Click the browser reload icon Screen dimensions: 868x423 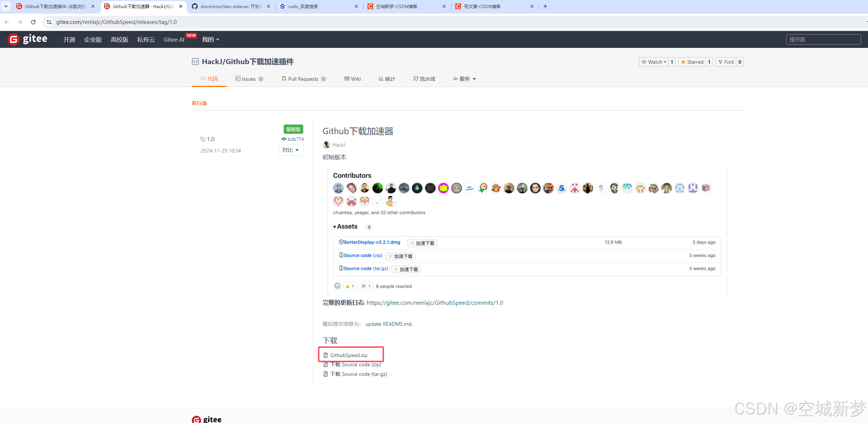click(x=33, y=22)
